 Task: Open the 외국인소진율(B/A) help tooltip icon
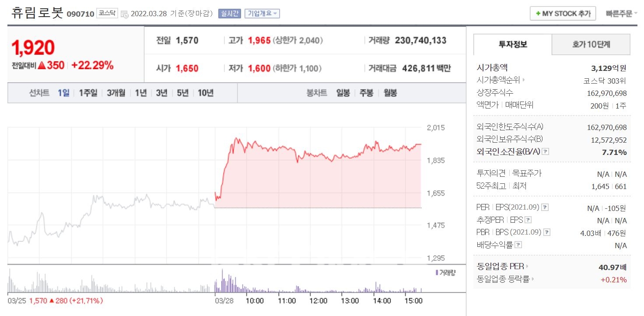(546, 151)
